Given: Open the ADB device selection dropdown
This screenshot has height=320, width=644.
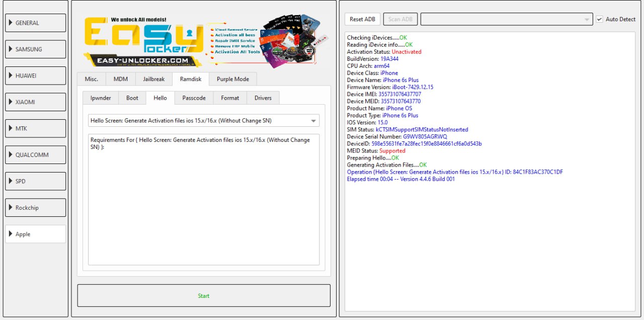Looking at the screenshot, I should (507, 19).
